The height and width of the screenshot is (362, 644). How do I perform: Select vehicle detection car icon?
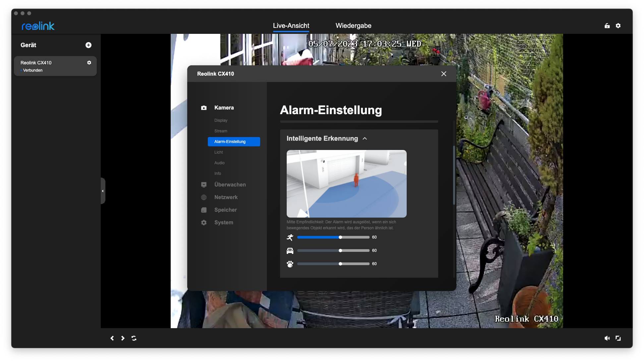[x=290, y=251]
